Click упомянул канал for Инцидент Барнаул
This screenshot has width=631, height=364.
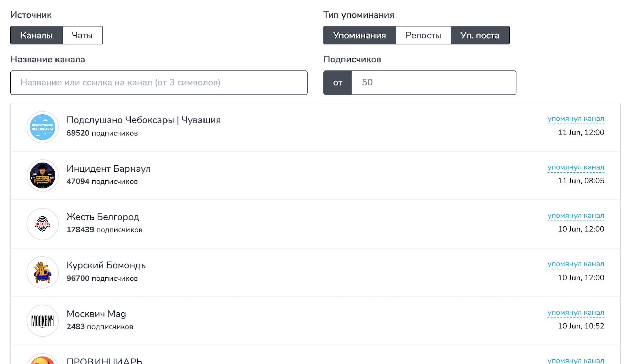click(x=576, y=167)
